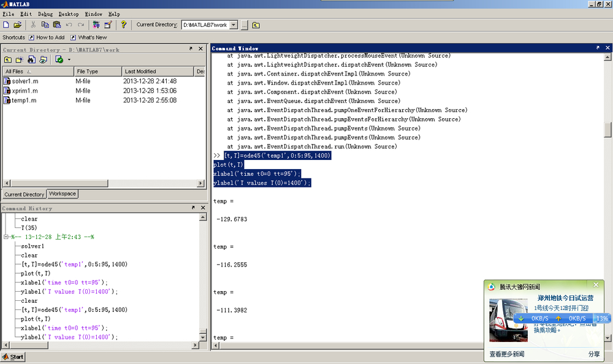Create a new folder in Current Directory panel
The height and width of the screenshot is (364, 613).
(20, 59)
